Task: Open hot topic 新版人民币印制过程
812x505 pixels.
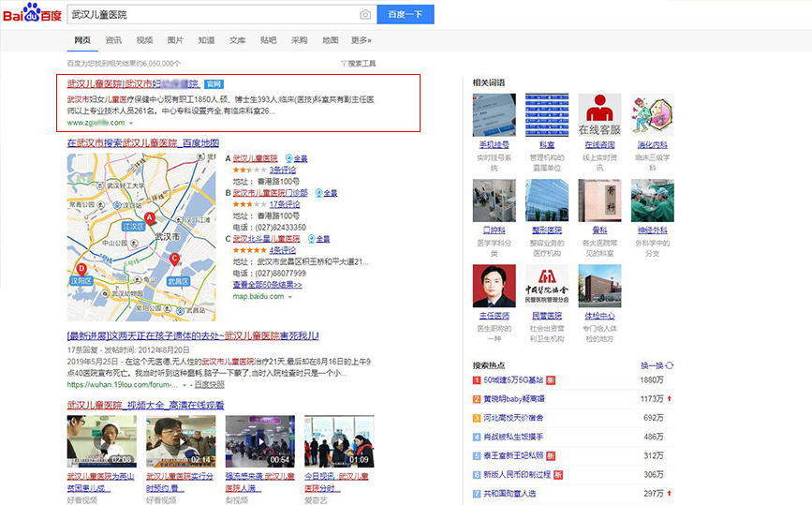Action: click(x=517, y=474)
